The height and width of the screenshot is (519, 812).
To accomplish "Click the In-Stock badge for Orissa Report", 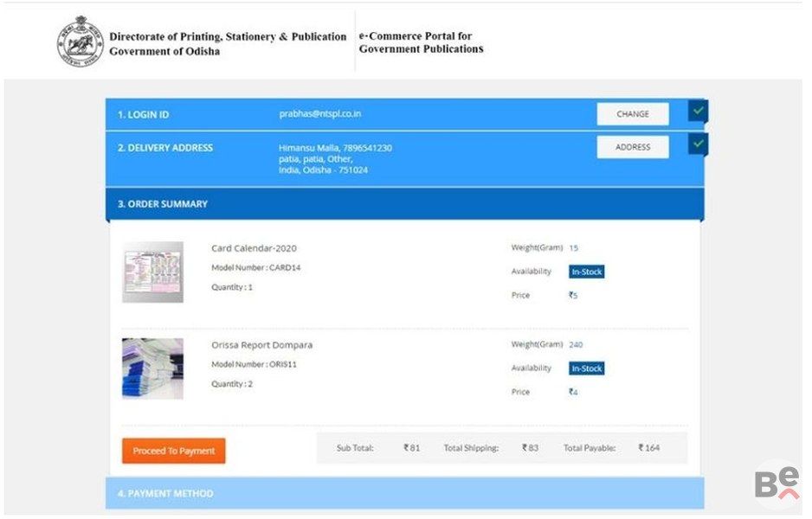I will [x=586, y=368].
